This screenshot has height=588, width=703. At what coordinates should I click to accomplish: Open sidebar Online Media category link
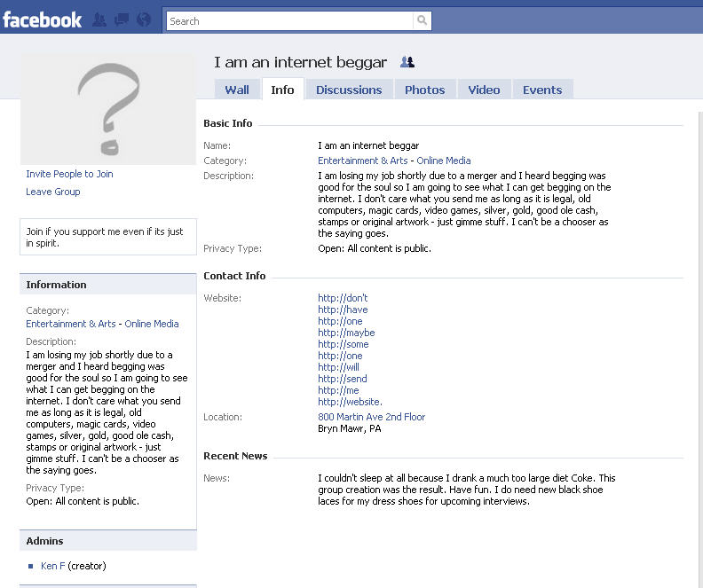[152, 324]
